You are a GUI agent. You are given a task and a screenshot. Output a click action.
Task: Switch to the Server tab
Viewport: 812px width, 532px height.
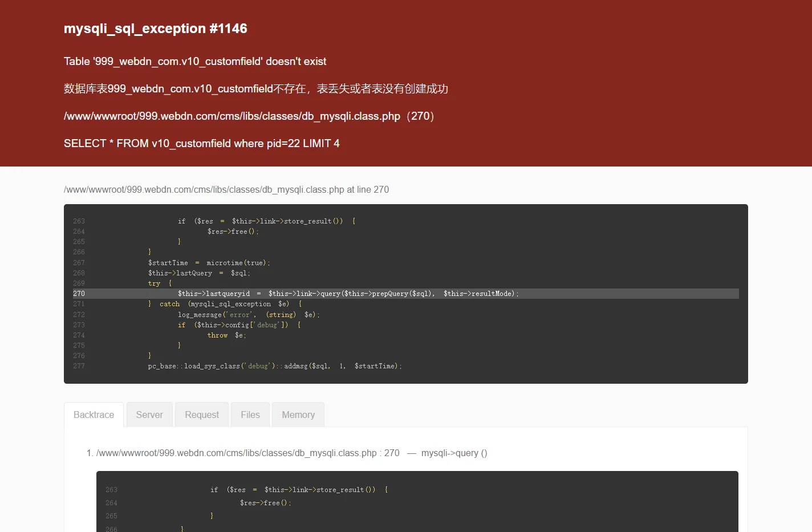tap(149, 415)
